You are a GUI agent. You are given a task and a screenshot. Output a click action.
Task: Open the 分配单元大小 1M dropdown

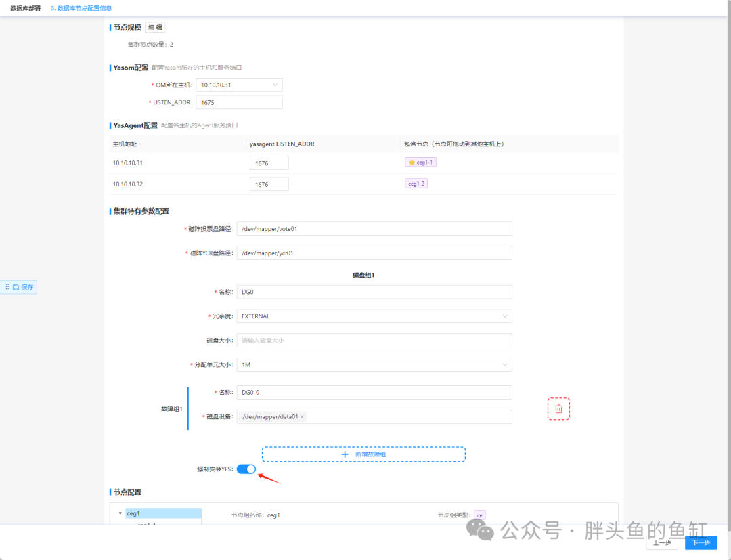point(374,364)
